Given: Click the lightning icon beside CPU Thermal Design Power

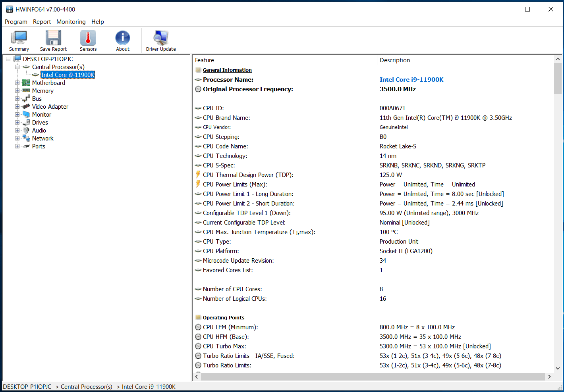Looking at the screenshot, I should point(198,175).
